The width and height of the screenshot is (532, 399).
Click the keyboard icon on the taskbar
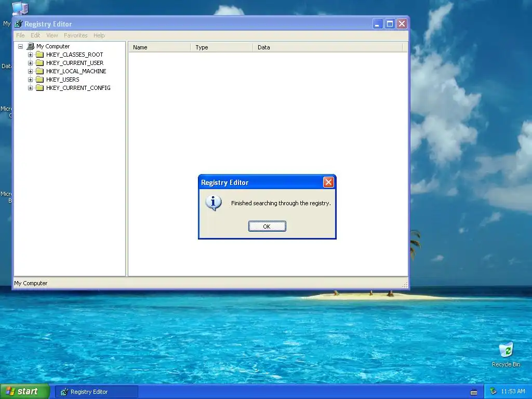pos(474,392)
